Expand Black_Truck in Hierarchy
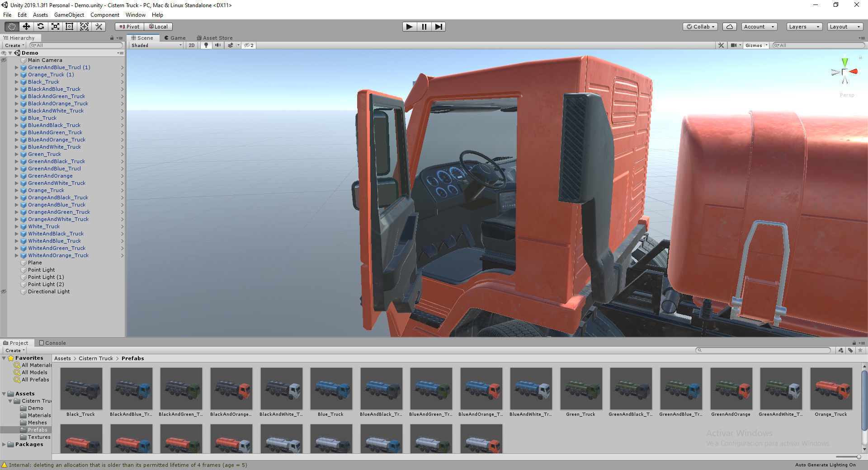 tap(17, 82)
